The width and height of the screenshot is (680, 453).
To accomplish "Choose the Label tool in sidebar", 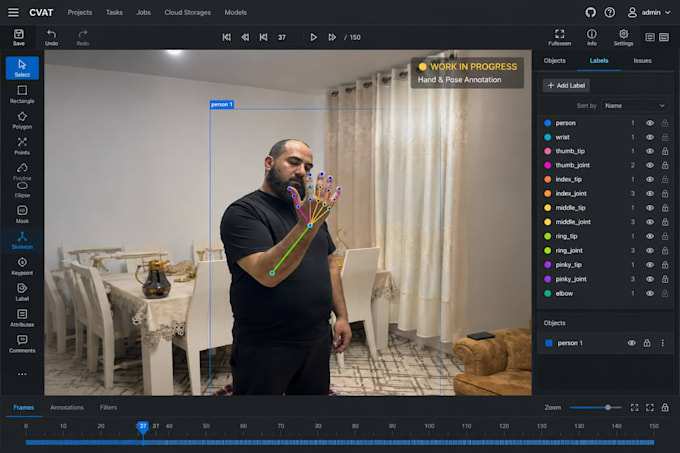I will (x=22, y=292).
